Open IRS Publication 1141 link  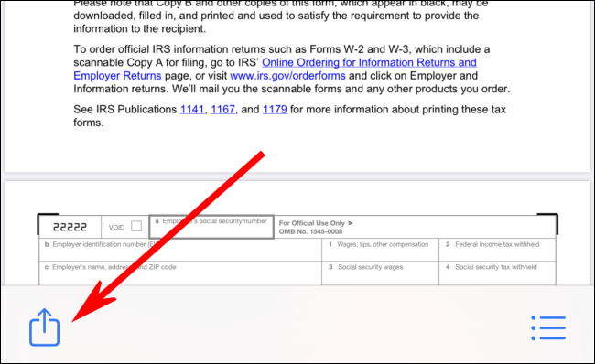[x=192, y=109]
